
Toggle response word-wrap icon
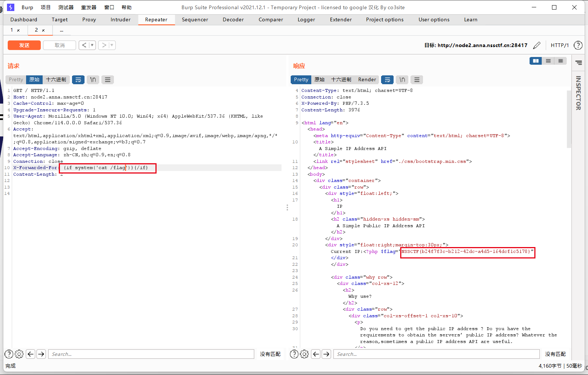387,79
